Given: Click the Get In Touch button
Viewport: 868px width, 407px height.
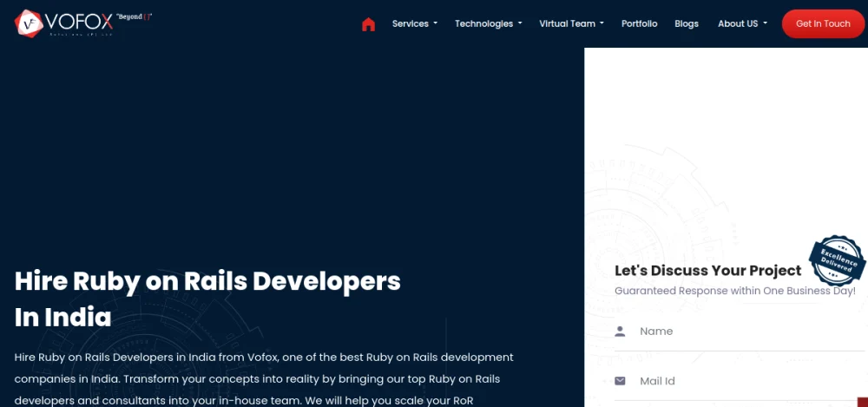Looking at the screenshot, I should (823, 23).
